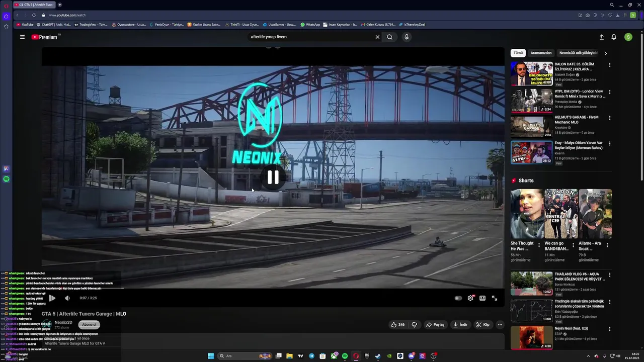Image resolution: width=644 pixels, height=362 pixels.
Task: Open the WhatsApp bookmark
Action: 310,24
